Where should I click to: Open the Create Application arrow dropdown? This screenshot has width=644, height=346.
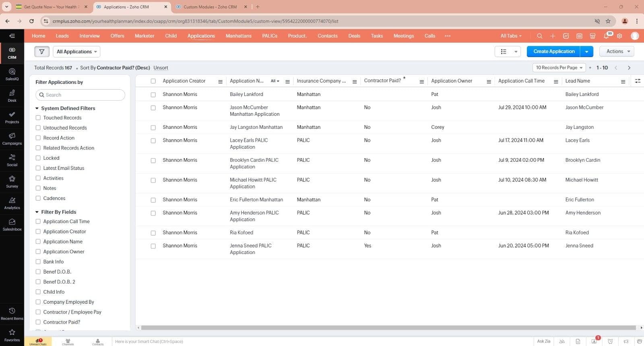click(587, 51)
